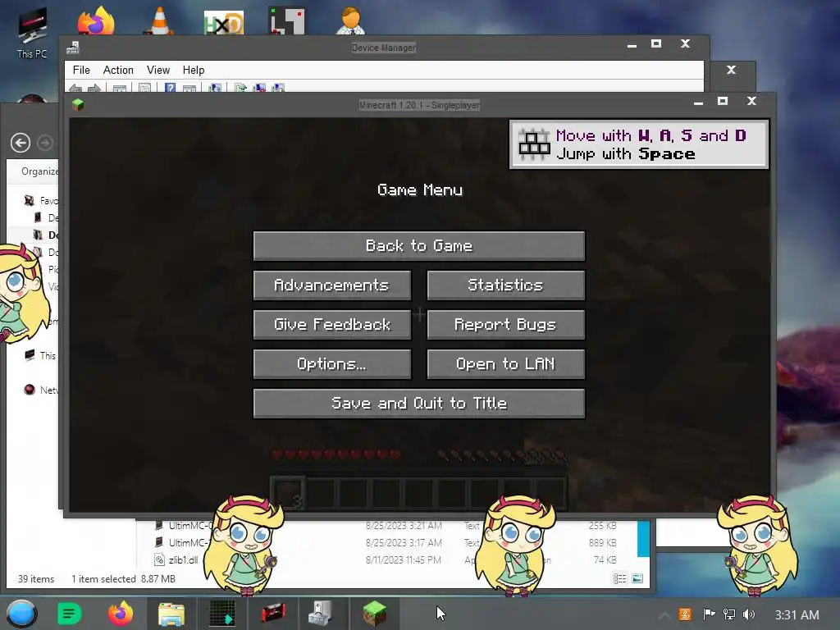Open Device Manager Action menu

(x=118, y=71)
